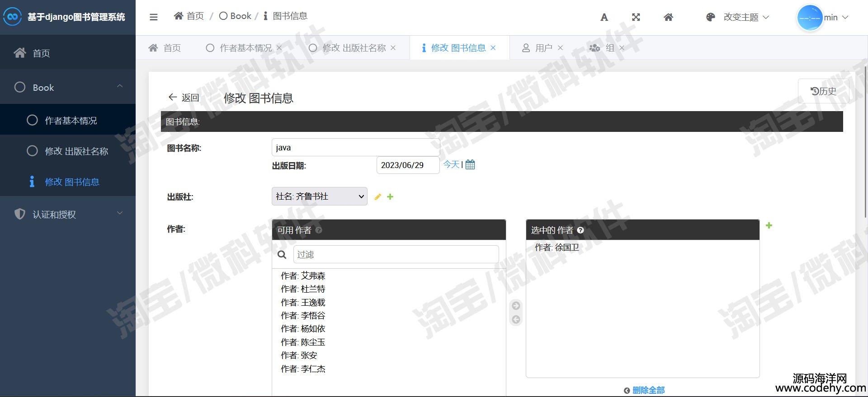
Task: Click the 过滤 filter input
Action: pos(396,254)
